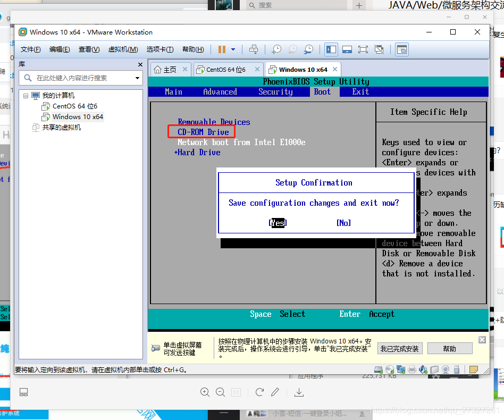Click the 1:1 original size icon
This screenshot has width=504, height=420.
pos(236,392)
